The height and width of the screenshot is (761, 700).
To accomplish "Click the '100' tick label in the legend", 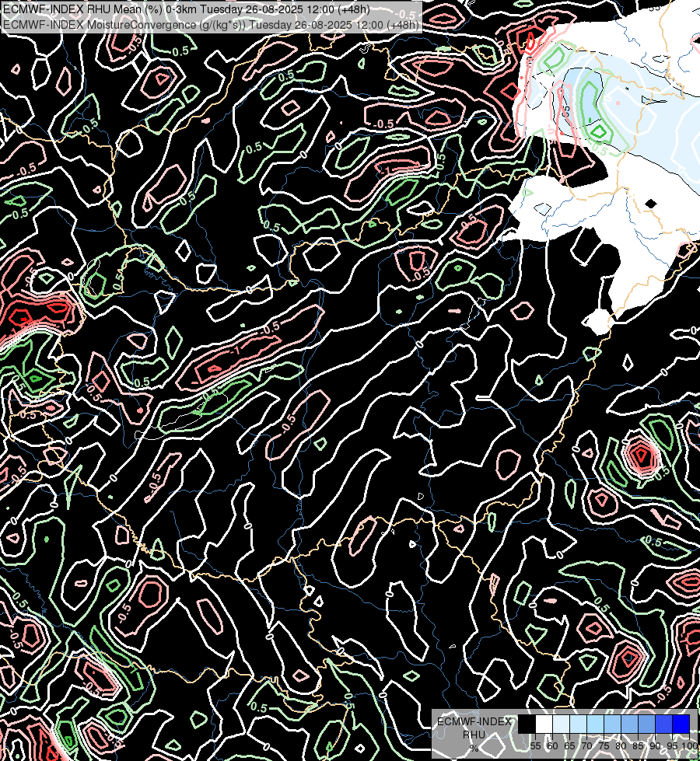I will click(x=690, y=746).
